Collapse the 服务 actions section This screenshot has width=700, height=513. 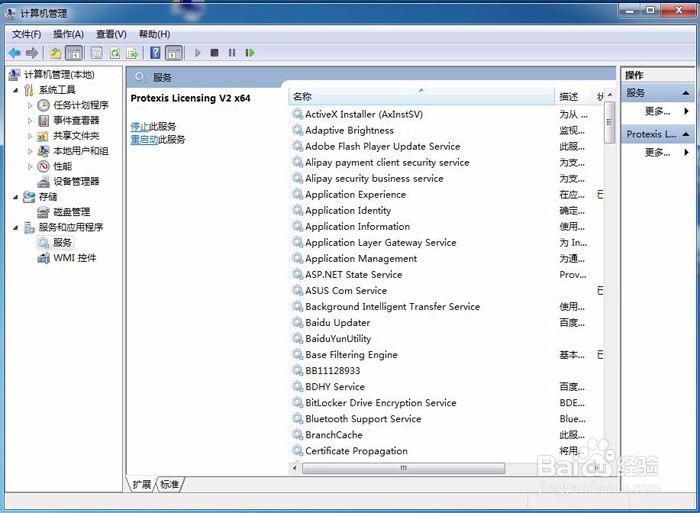[686, 93]
